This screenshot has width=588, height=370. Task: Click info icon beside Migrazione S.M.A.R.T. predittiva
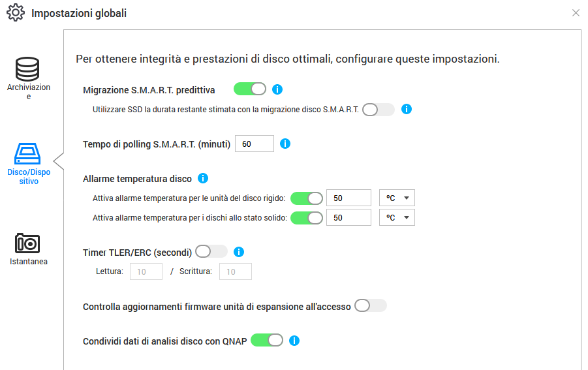277,89
